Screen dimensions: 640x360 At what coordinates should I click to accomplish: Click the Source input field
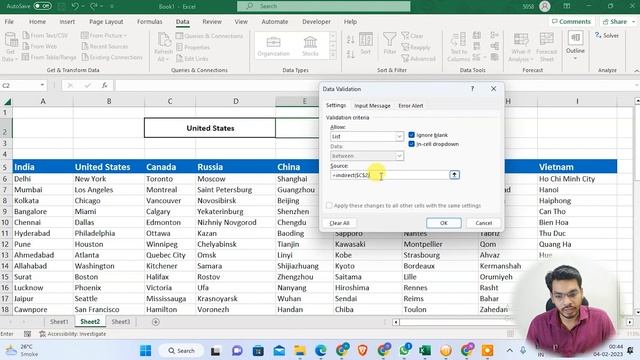[389, 175]
